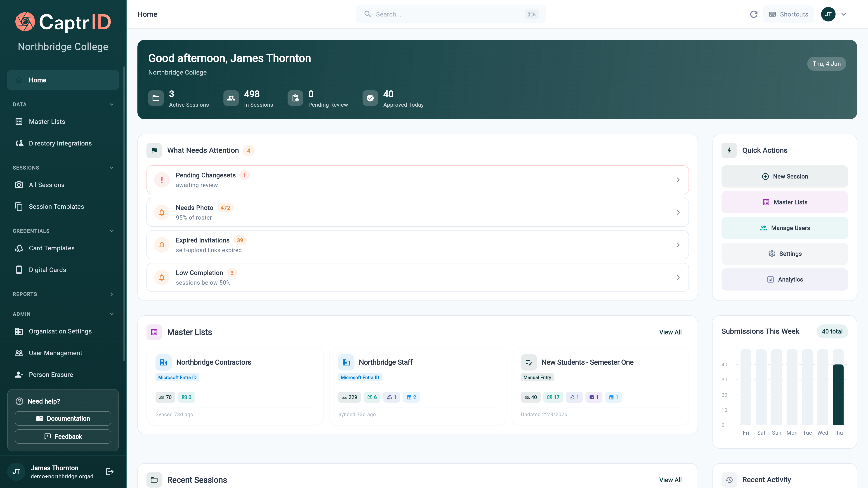Click the Microsoft Entra ID tag on Northbridge Contractors
Screen dimensions: 868x488
[177, 378]
